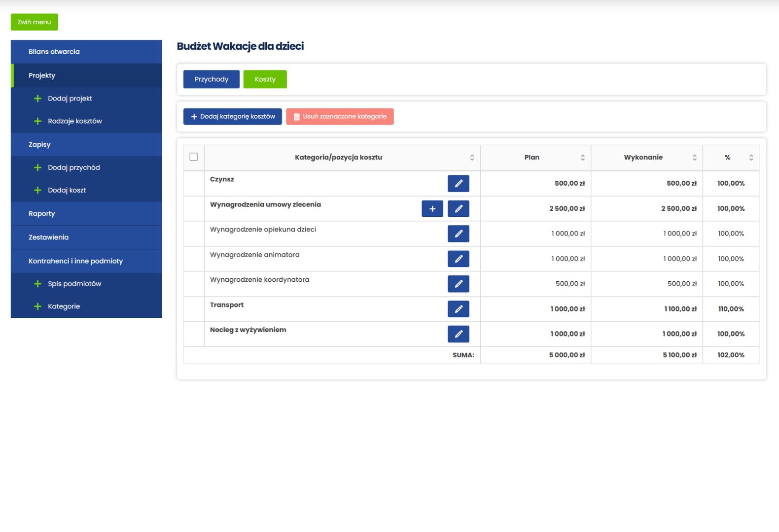The width and height of the screenshot is (779, 532).
Task: Edit Wynagrodzenie animatora entry
Action: (458, 259)
